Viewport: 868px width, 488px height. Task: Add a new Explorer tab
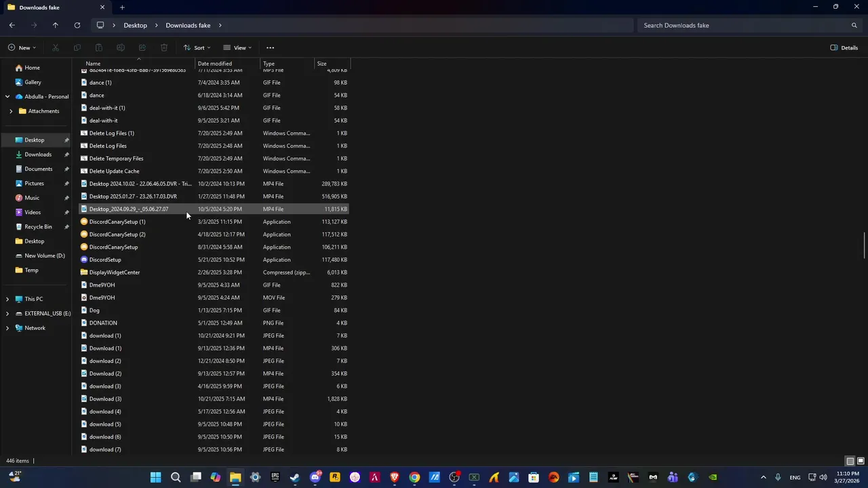point(122,7)
